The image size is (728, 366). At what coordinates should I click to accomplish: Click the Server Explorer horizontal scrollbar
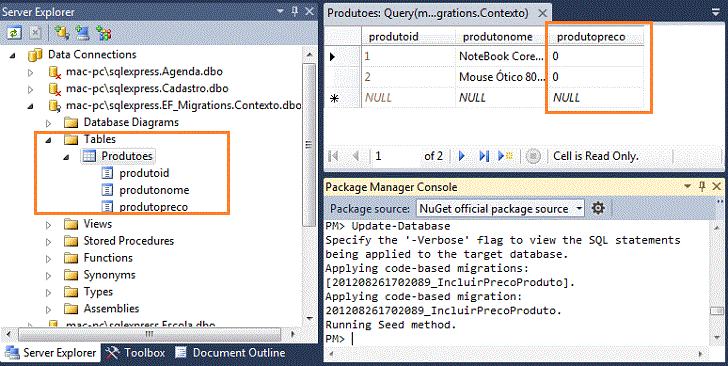pyautogui.click(x=148, y=335)
